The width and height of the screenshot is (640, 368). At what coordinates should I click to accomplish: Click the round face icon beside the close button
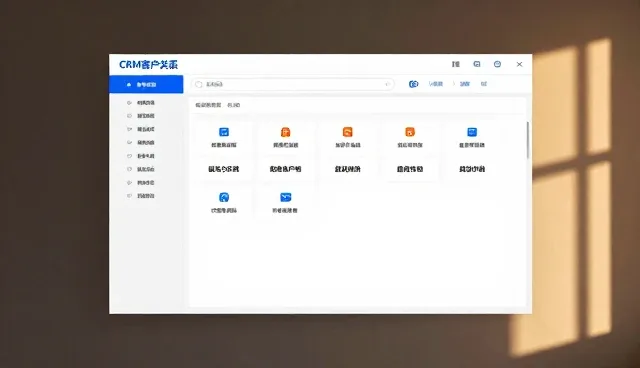point(497,64)
